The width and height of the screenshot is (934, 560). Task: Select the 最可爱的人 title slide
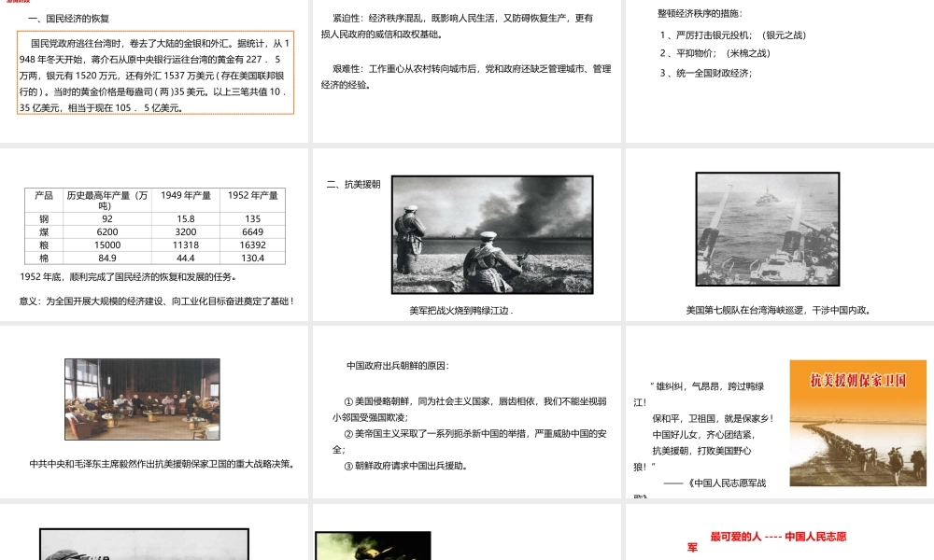(780, 532)
